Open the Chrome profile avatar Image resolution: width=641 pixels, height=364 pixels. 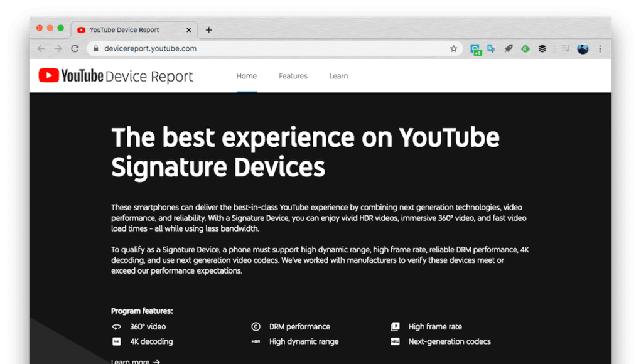(583, 48)
